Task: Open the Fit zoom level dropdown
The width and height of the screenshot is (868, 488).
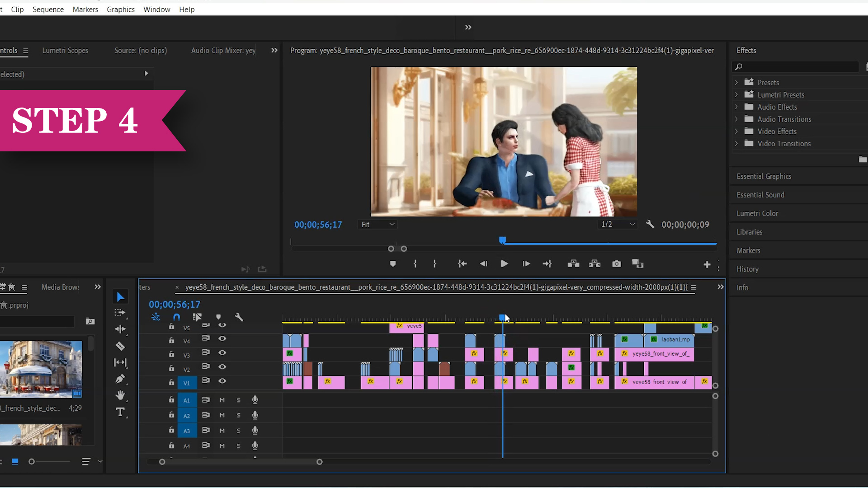Action: click(x=378, y=225)
